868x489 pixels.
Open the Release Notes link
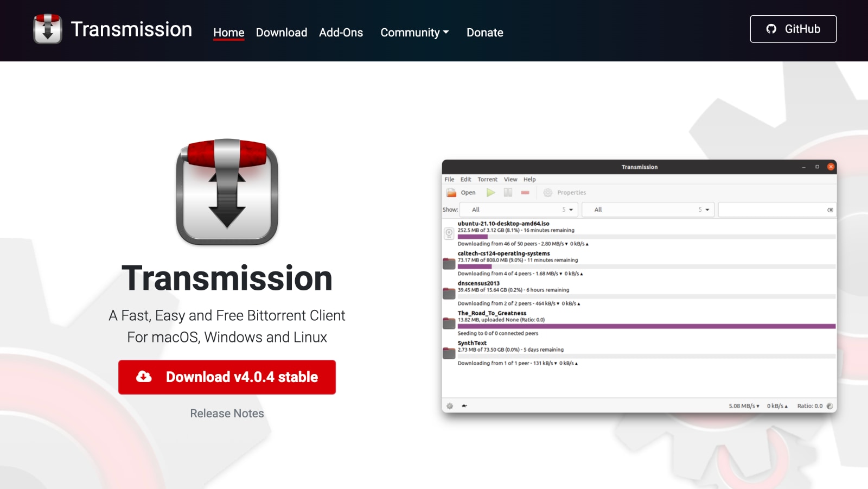[x=227, y=414]
